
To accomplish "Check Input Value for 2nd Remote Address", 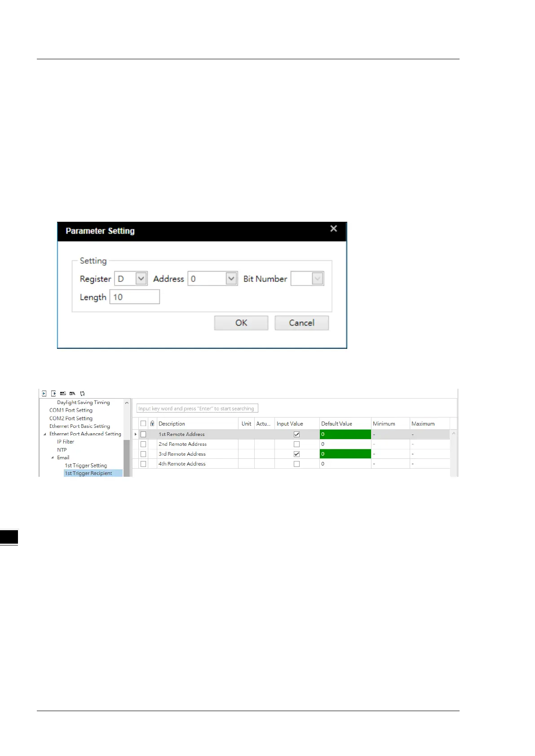I will pyautogui.click(x=296, y=444).
